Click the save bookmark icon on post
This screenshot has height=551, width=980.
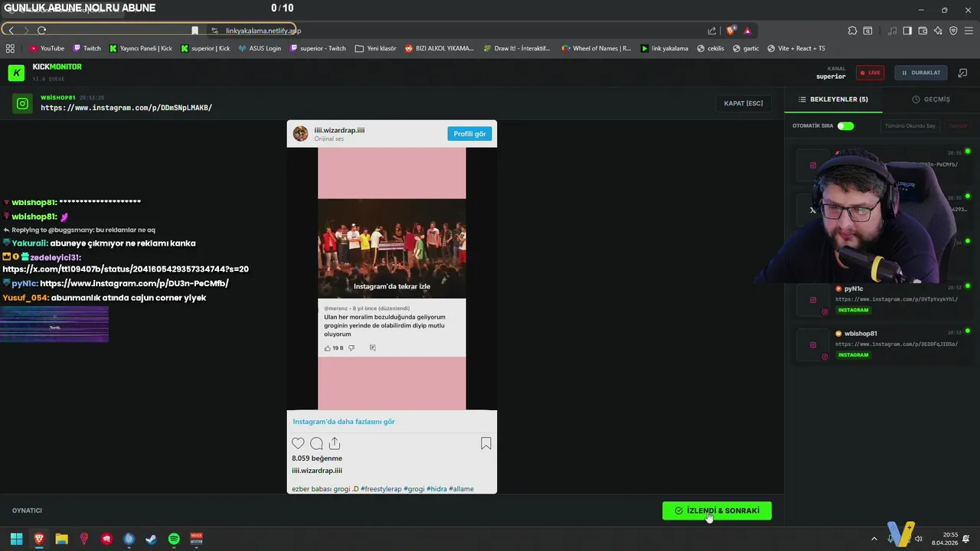coord(485,443)
